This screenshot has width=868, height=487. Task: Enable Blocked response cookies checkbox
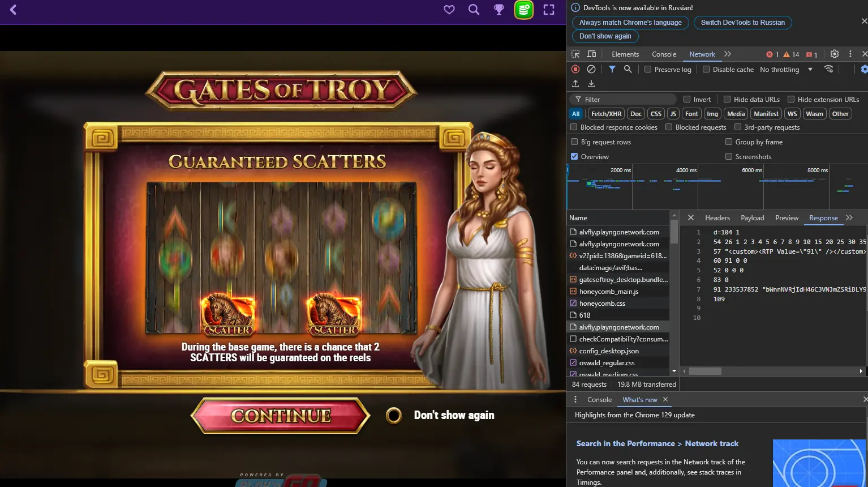pyautogui.click(x=574, y=127)
